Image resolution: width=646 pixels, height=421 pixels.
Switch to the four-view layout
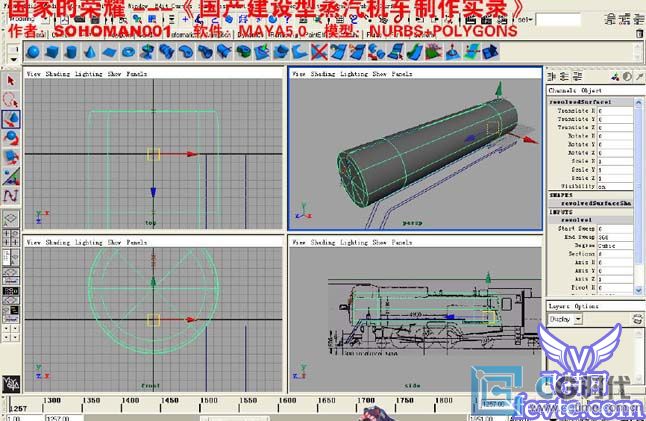[x=11, y=238]
